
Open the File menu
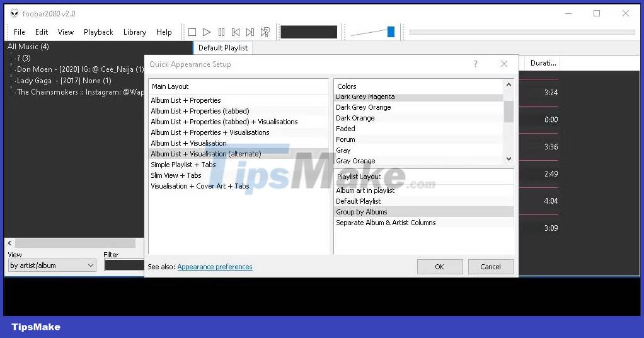click(20, 32)
